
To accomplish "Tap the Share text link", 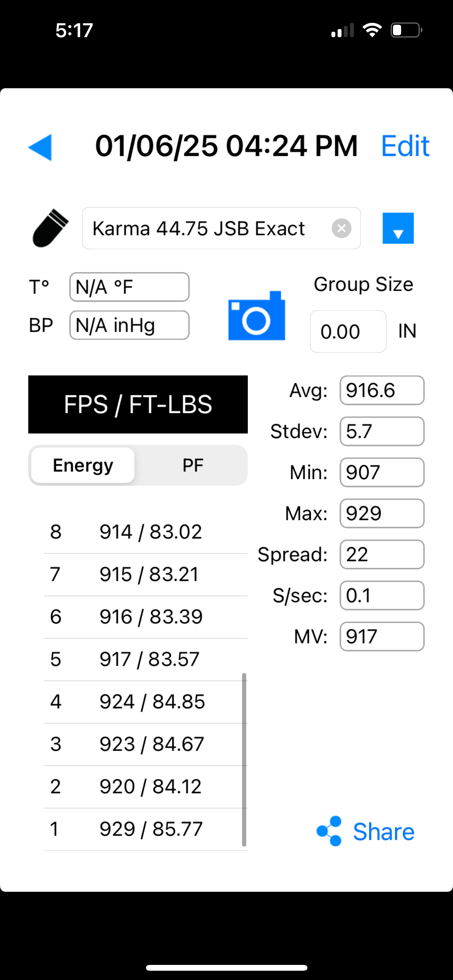I will [384, 832].
